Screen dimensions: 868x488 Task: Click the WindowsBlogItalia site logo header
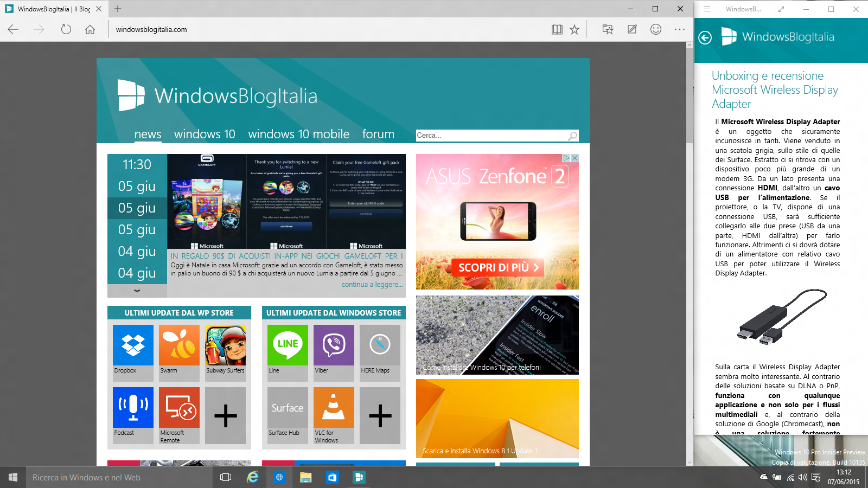tap(218, 95)
